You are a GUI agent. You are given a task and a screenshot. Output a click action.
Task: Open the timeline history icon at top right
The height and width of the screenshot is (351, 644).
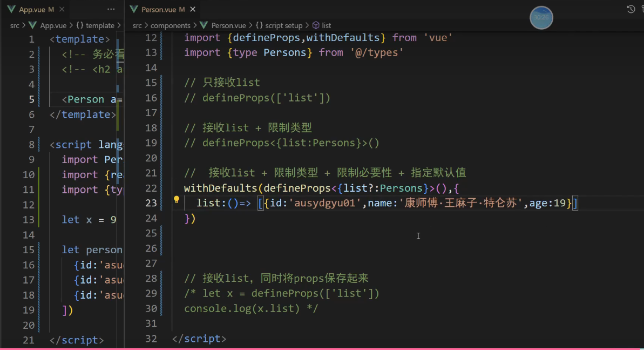pyautogui.click(x=631, y=9)
